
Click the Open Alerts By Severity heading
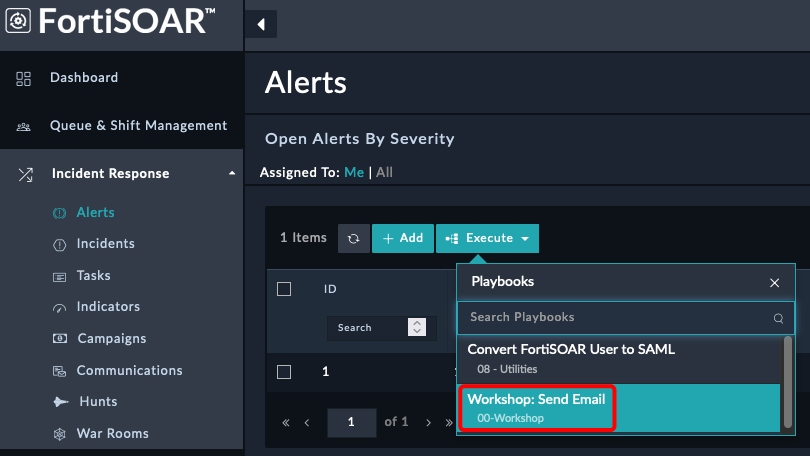coord(360,139)
